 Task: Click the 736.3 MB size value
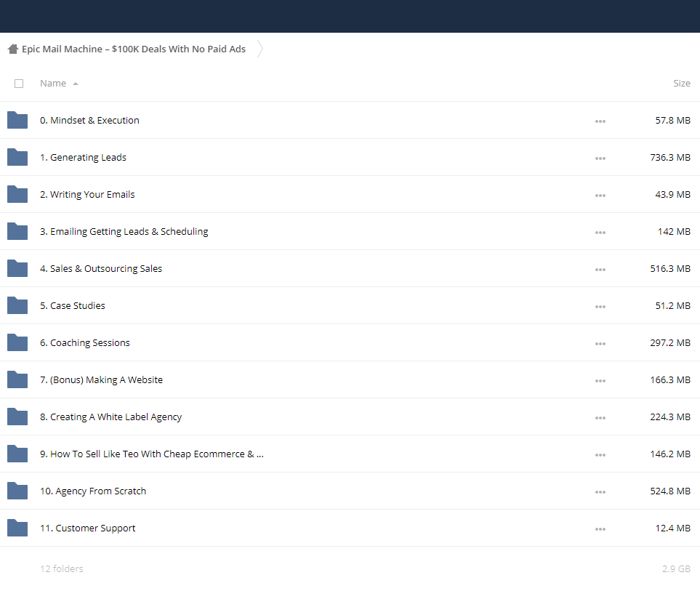point(670,158)
